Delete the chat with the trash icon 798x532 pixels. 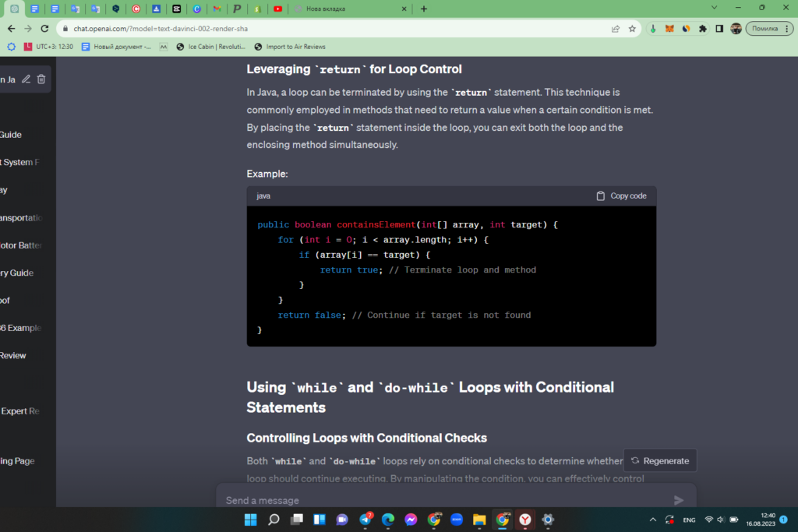[41, 79]
